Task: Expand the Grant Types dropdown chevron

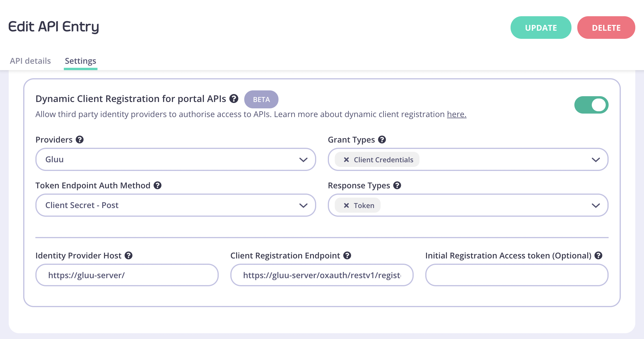Action: [x=596, y=160]
